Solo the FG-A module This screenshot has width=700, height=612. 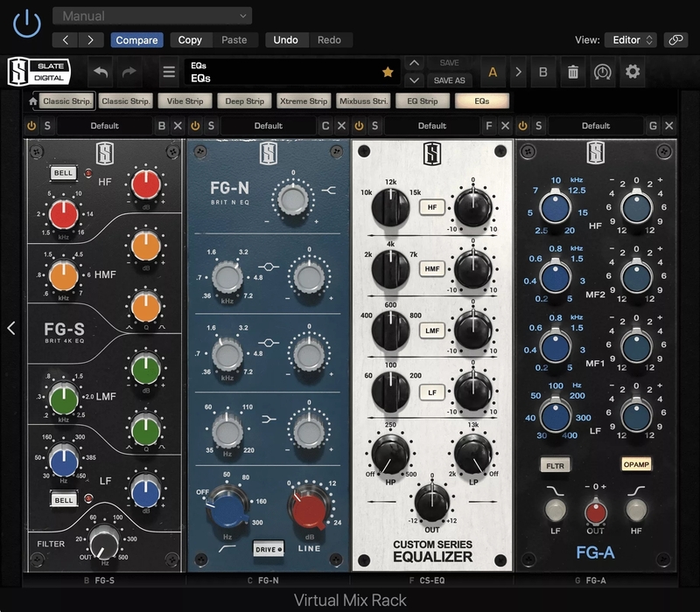[x=539, y=126]
